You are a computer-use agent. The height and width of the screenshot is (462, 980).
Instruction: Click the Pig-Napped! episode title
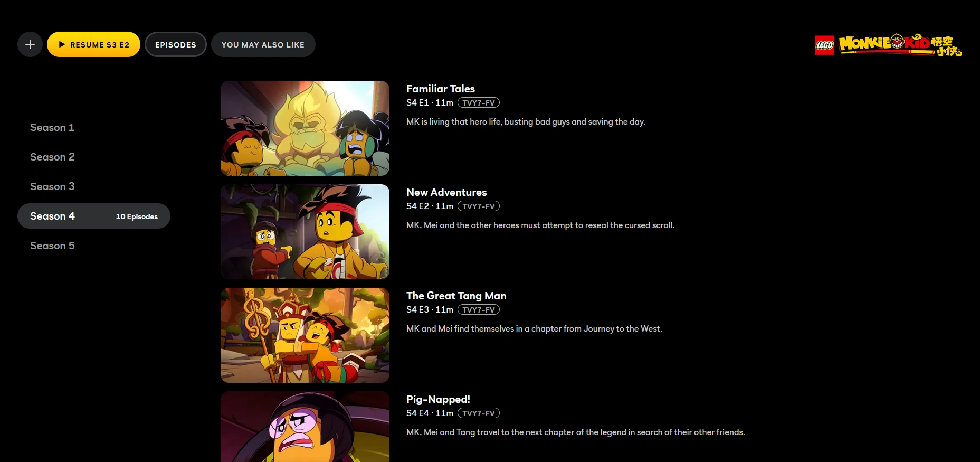tap(438, 399)
